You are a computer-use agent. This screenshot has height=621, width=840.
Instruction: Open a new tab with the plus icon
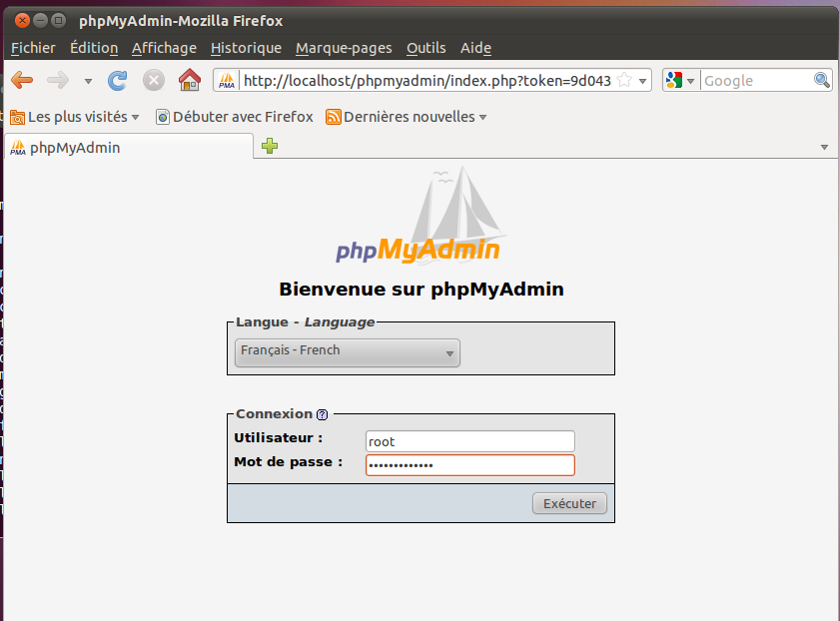[270, 147]
